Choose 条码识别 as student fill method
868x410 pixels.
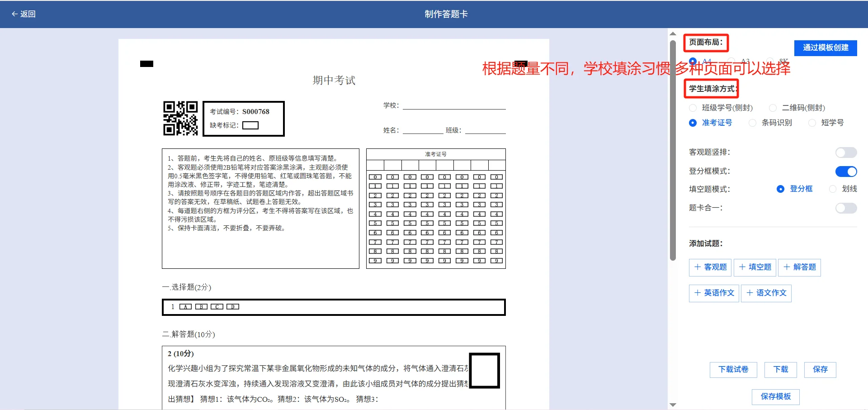[753, 123]
